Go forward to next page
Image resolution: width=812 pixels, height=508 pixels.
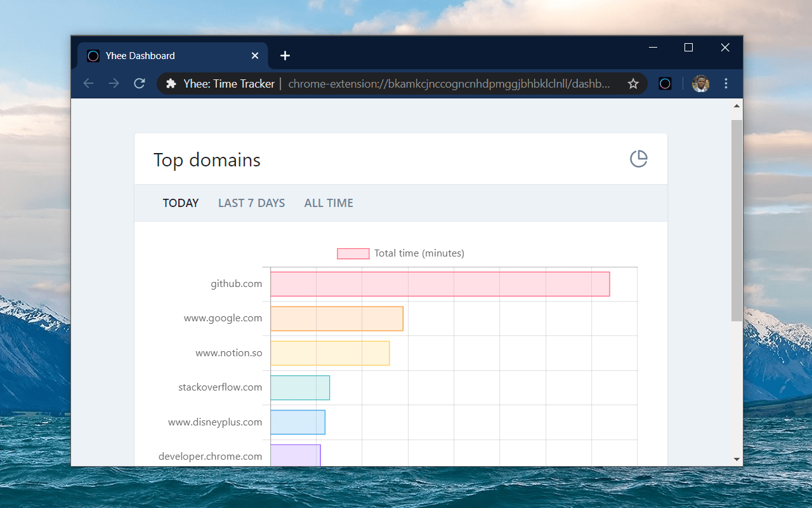[114, 83]
